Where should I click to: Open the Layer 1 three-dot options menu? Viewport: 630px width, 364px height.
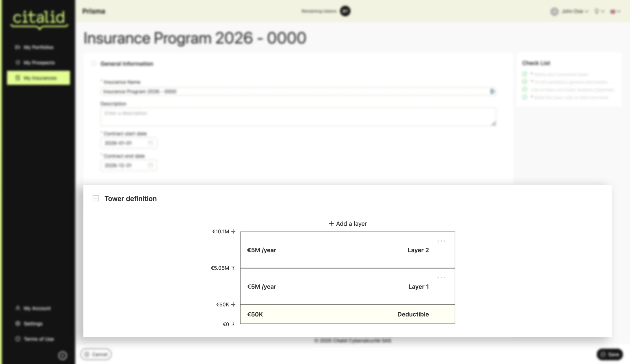tap(441, 278)
